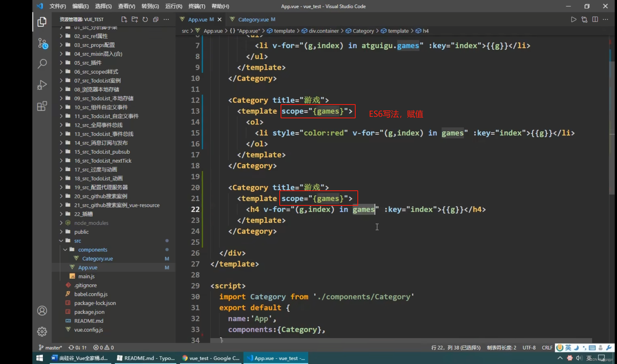Split the editor to the right
Viewport: 617px width, 364px height.
(x=595, y=19)
